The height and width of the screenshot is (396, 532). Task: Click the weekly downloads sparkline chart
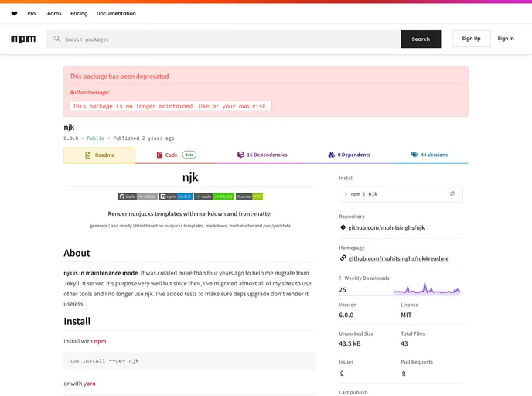tap(427, 288)
